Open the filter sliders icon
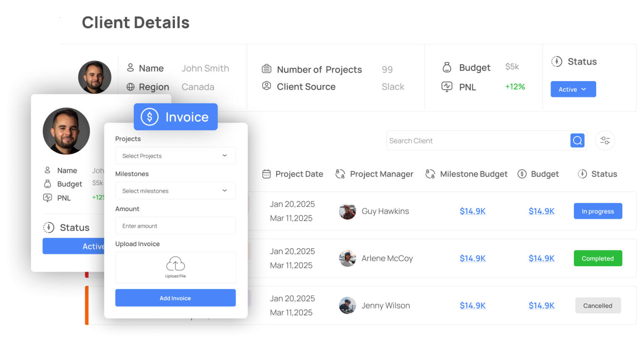This screenshot has height=340, width=644. click(x=605, y=141)
